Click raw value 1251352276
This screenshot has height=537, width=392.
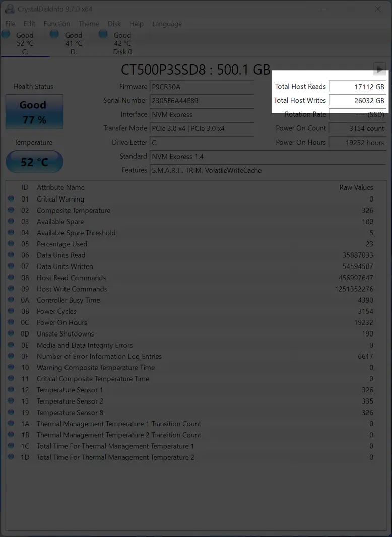point(354,289)
